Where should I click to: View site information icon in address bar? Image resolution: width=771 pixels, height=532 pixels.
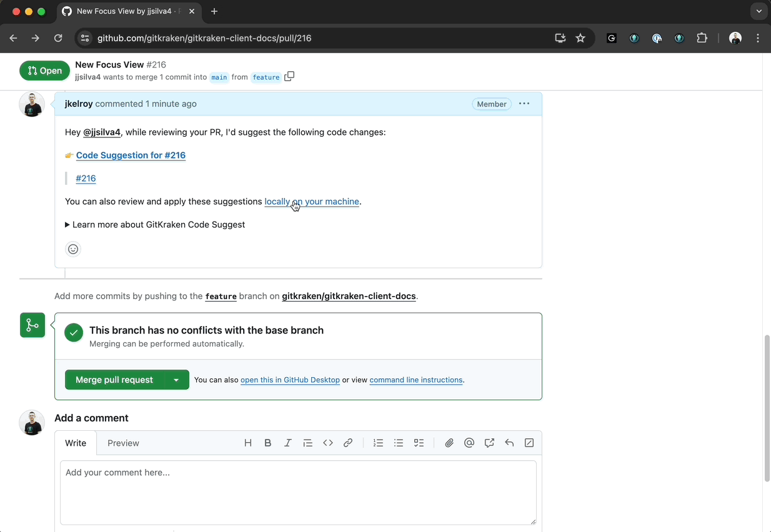[85, 38]
